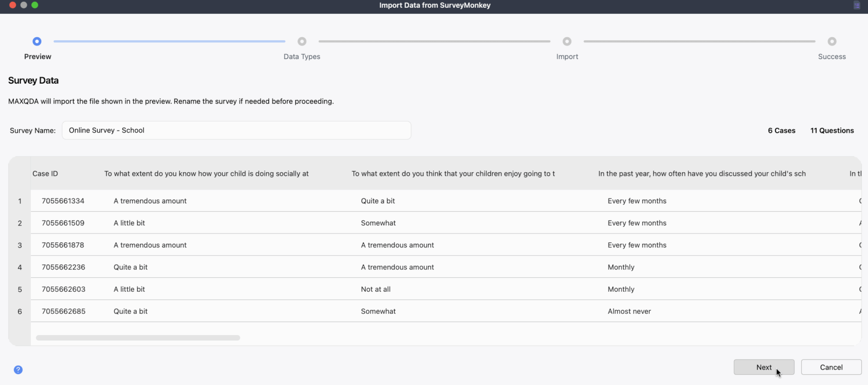Click the horizontal scrollbar under the table

click(138, 338)
